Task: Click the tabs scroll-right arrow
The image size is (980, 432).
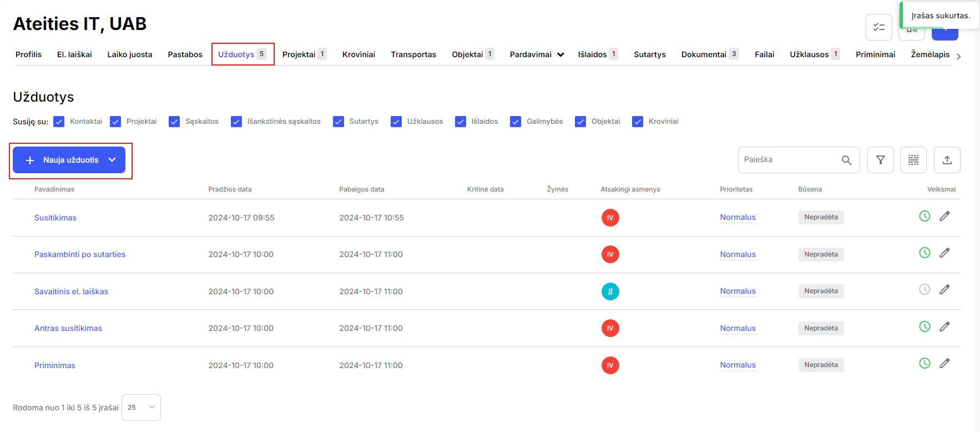Action: point(958,56)
